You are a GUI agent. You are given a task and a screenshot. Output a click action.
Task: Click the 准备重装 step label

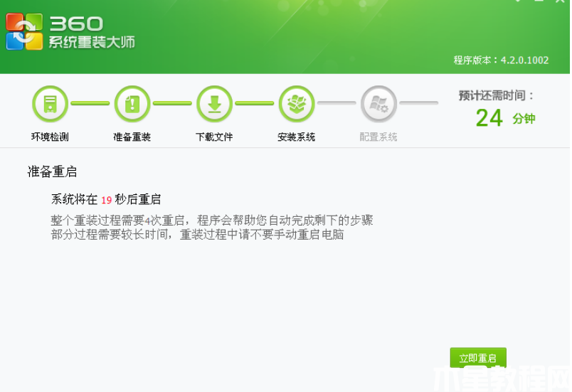tap(132, 137)
